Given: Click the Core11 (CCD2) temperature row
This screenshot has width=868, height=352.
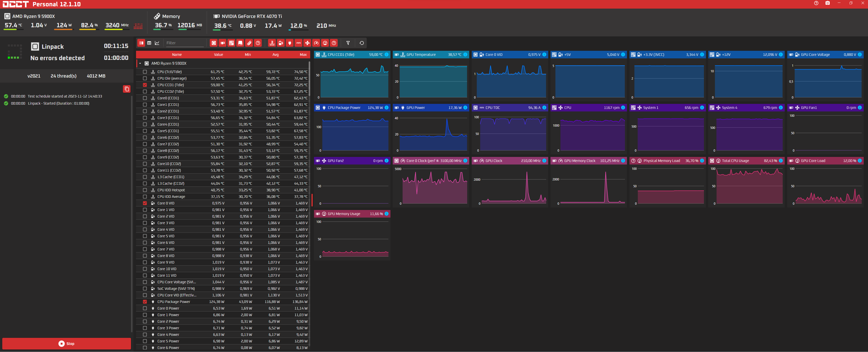Looking at the screenshot, I should pos(223,170).
